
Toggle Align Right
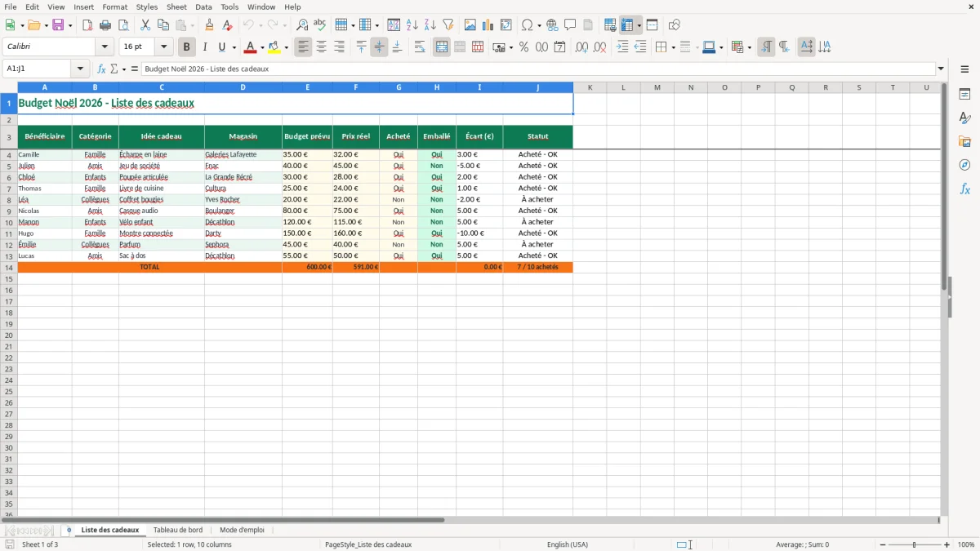coord(339,47)
